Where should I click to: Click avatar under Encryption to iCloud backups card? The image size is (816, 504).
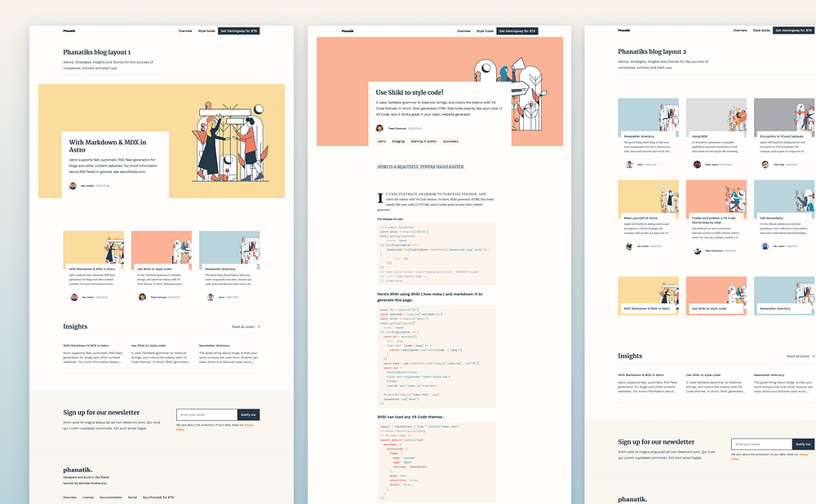[x=765, y=165]
